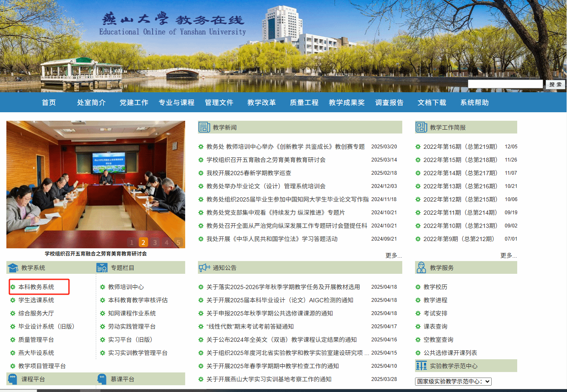The width and height of the screenshot is (567, 392).
Task: Switch slideshow to slide 4
Action: (166, 243)
